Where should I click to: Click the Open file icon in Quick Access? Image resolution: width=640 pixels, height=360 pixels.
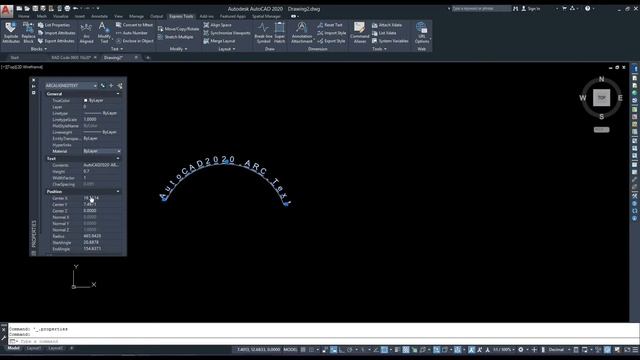[x=27, y=8]
